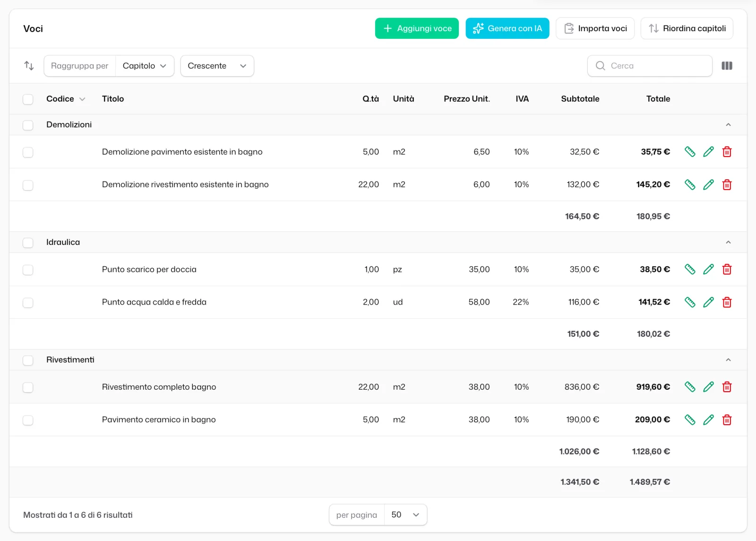Open ruler icon for Rivestimento completo bagno
756x541 pixels.
click(690, 387)
